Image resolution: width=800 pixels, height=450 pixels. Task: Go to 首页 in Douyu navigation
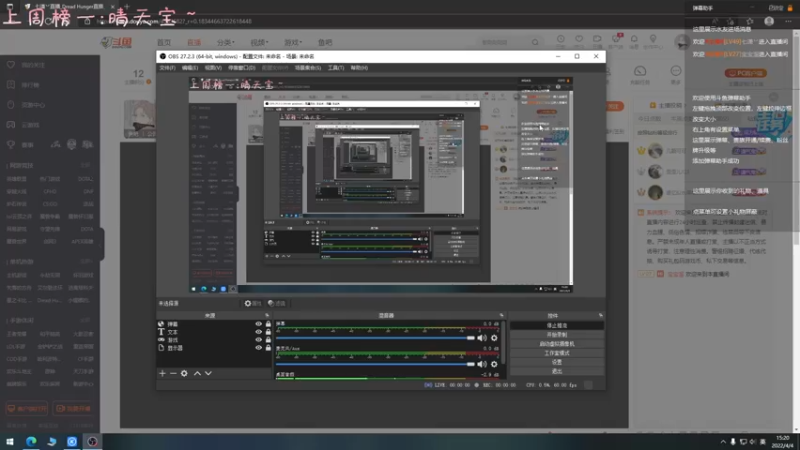click(x=164, y=42)
